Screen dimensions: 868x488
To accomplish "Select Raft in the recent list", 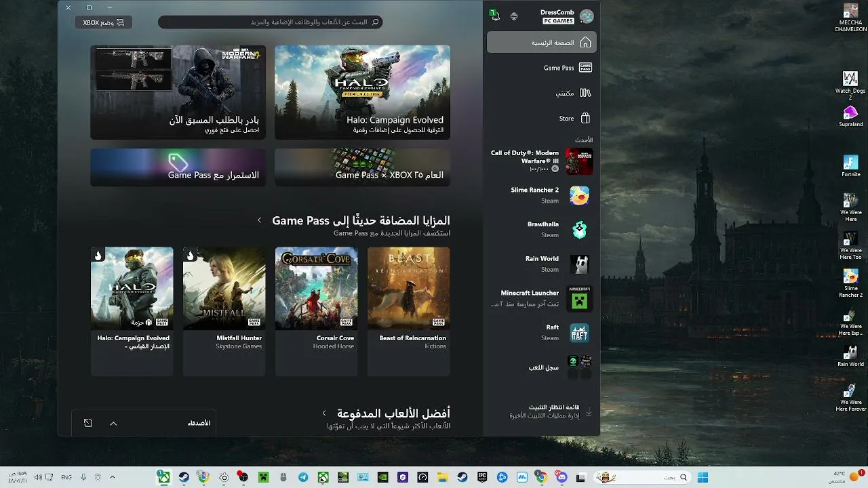I will [x=542, y=333].
